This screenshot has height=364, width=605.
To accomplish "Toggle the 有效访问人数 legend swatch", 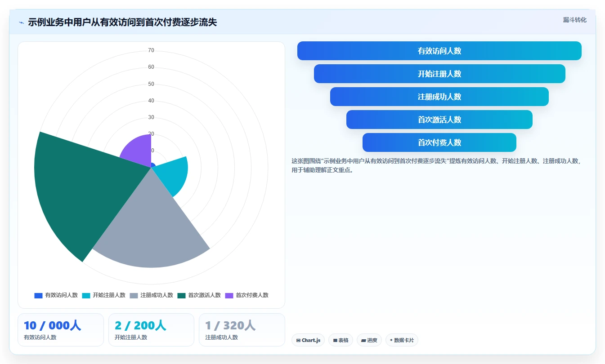I will click(x=38, y=295).
